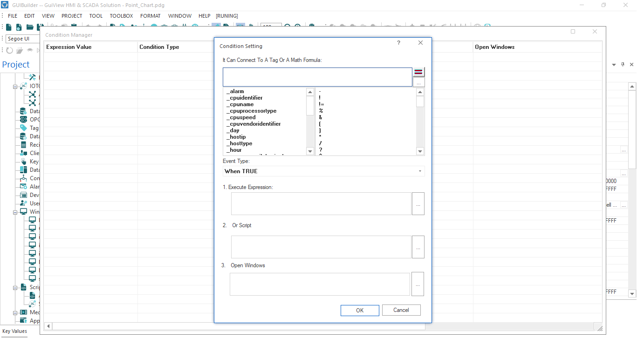Click the Clie client icon in tree
The image size is (644, 338).
point(23,153)
